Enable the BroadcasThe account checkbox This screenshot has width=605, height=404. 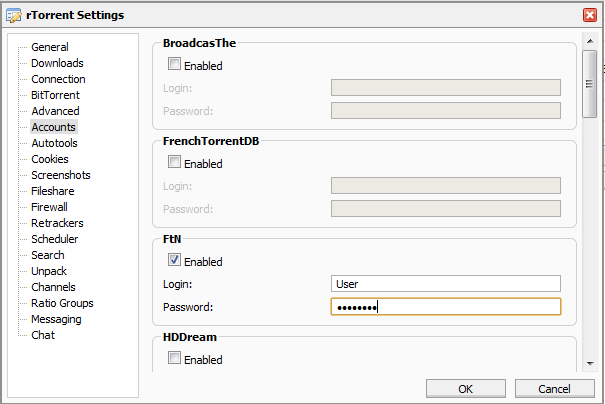(175, 65)
